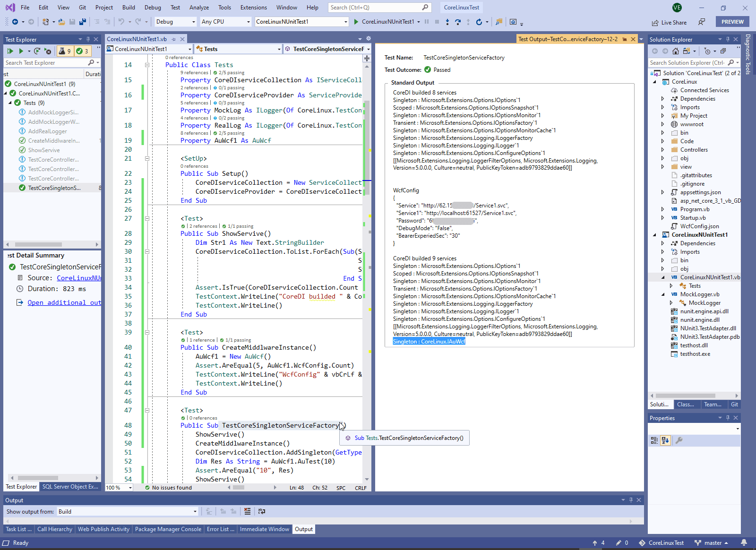Toggle word wrap in the Output panel
This screenshot has height=550, width=756.
click(262, 511)
